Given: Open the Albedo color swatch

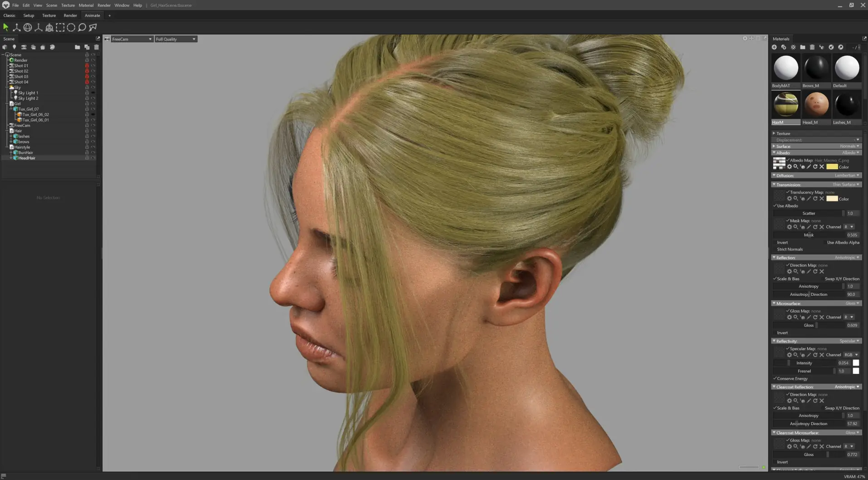Looking at the screenshot, I should click(x=832, y=167).
